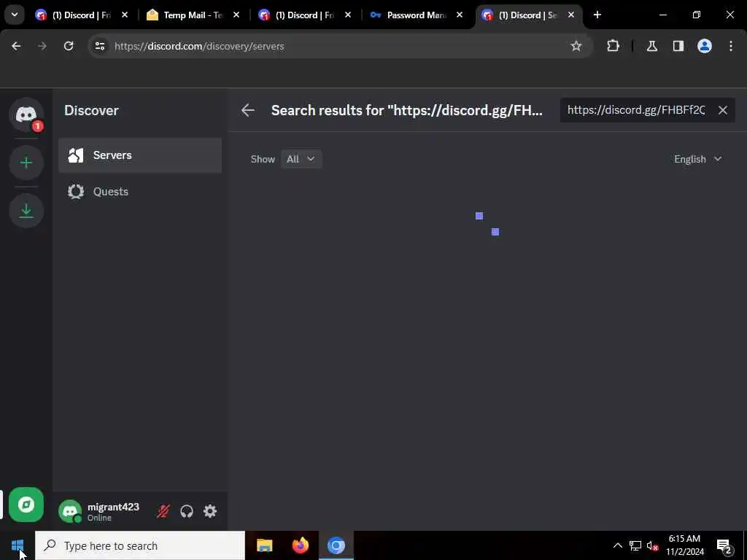Viewport: 747px width, 560px height.
Task: View site information icon in address bar
Action: 99,46
